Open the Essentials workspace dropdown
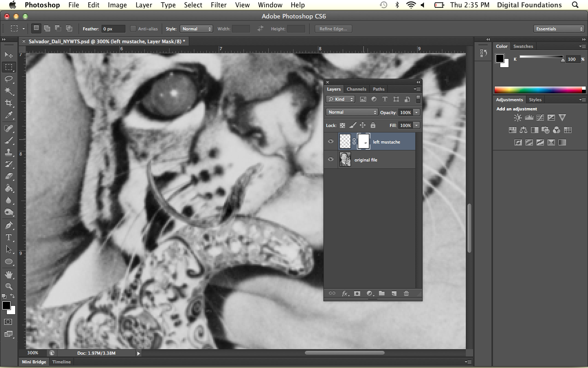The width and height of the screenshot is (588, 368). [x=559, y=29]
